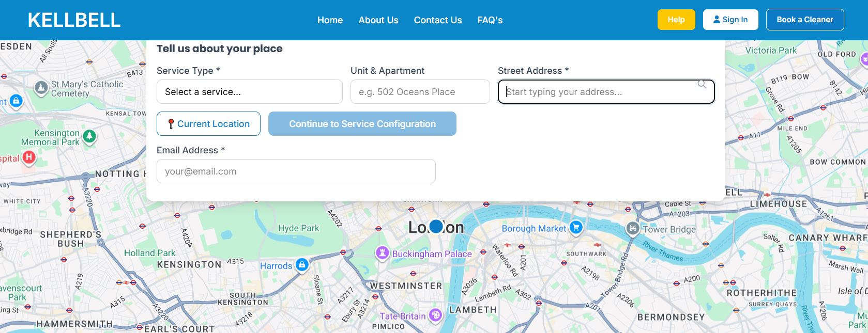Click the HAMMERSMITH label on map

click(x=74, y=324)
